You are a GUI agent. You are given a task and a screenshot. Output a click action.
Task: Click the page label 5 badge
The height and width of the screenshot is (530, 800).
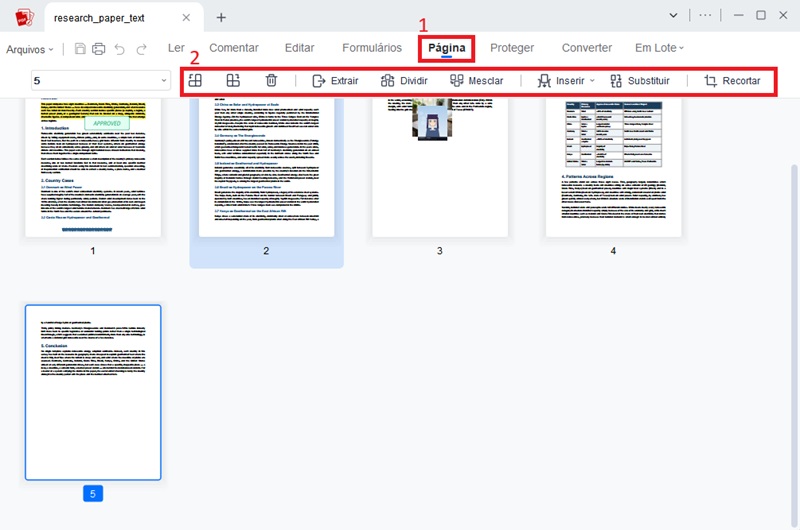pos(93,493)
